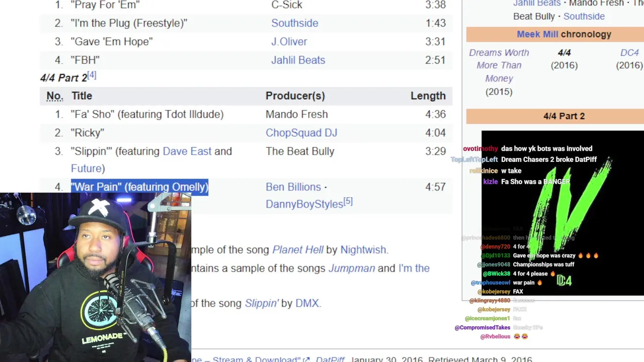
Task: Open the J.Oliver producer link
Action: pyautogui.click(x=289, y=42)
